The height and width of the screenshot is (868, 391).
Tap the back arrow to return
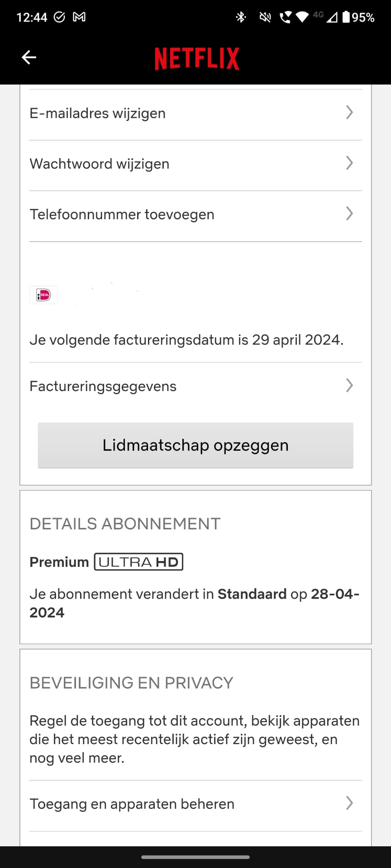[29, 57]
